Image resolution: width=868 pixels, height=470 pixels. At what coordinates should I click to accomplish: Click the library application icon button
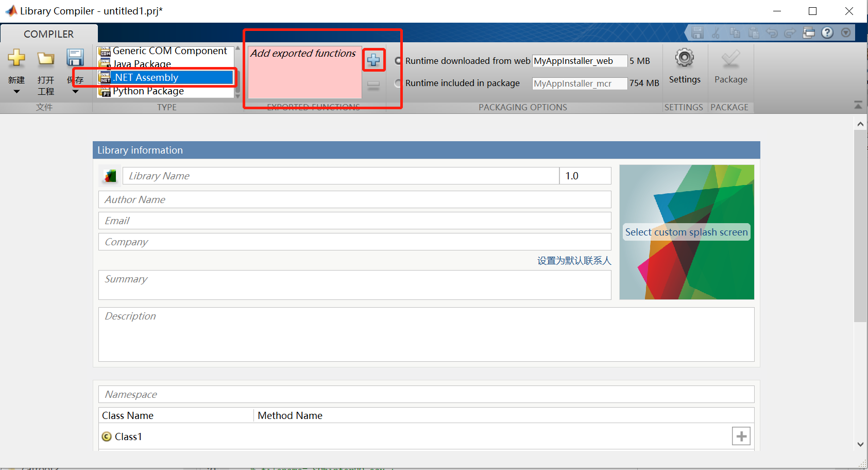click(110, 176)
